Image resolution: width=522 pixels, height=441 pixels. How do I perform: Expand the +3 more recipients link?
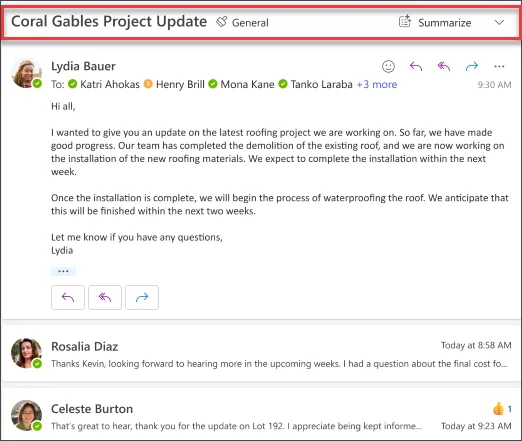pyautogui.click(x=377, y=84)
